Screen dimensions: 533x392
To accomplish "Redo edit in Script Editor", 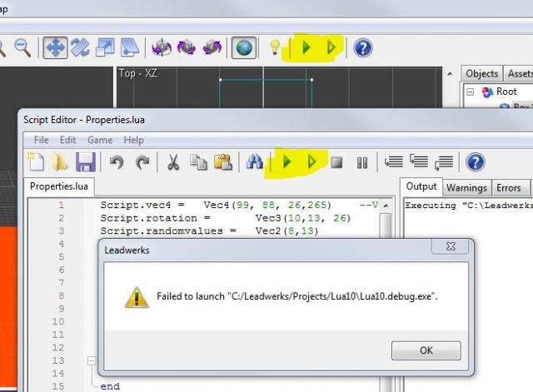I will point(142,162).
